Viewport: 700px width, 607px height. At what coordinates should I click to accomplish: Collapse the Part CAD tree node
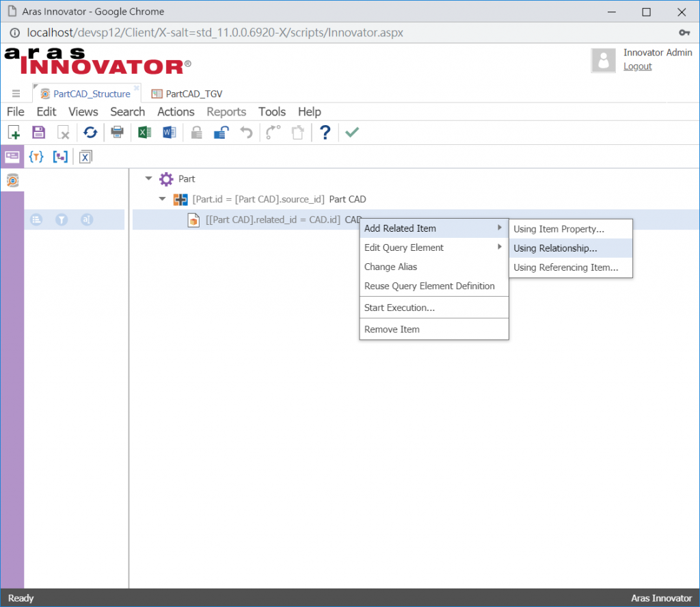(163, 199)
